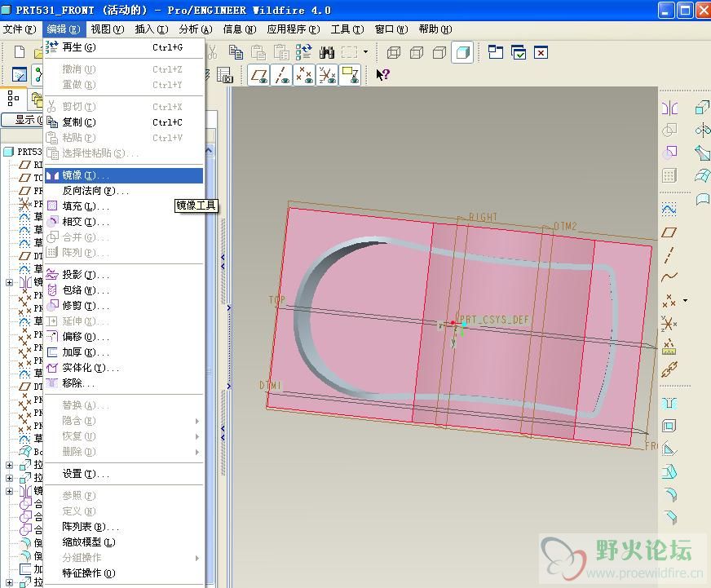
Task: Expand the lower 镜 mirror node in model tree
Action: [x=9, y=491]
